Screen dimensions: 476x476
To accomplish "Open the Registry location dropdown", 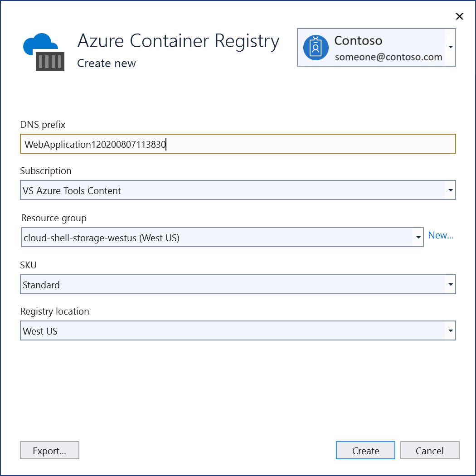I will [x=450, y=330].
